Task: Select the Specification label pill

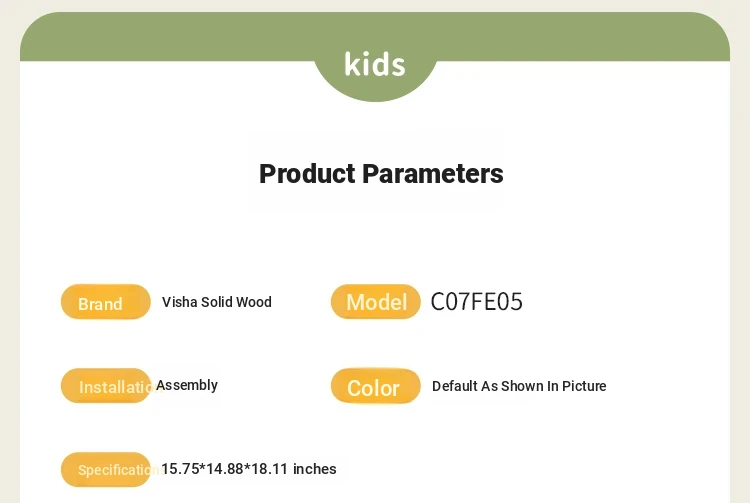Action: [106, 470]
